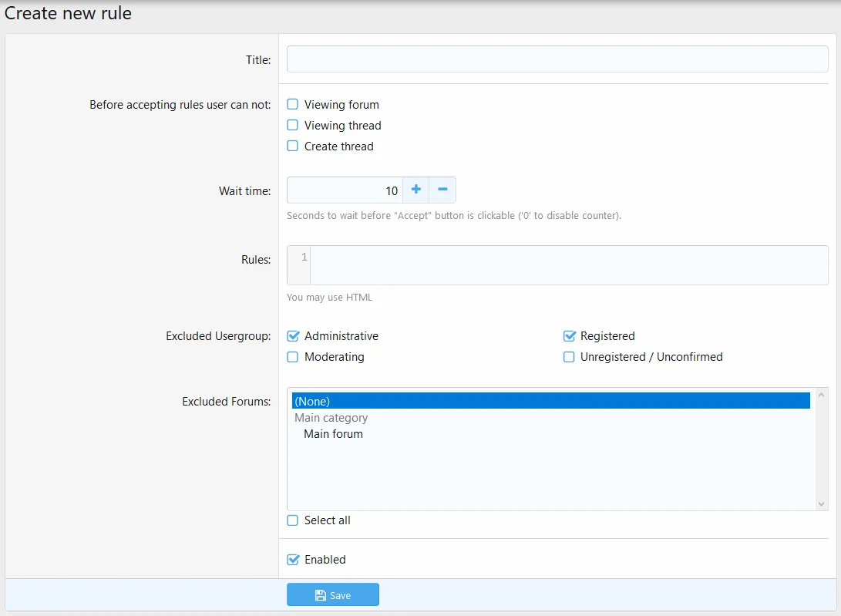This screenshot has height=616, width=841.
Task: Disable the rule via Enabled checkbox
Action: tap(292, 559)
